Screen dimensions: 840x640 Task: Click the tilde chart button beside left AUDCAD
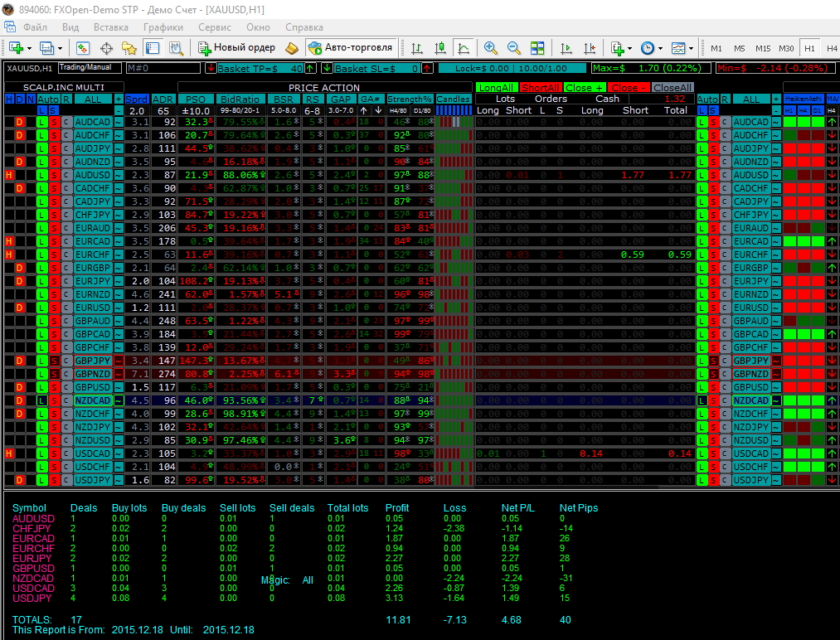tap(119, 122)
